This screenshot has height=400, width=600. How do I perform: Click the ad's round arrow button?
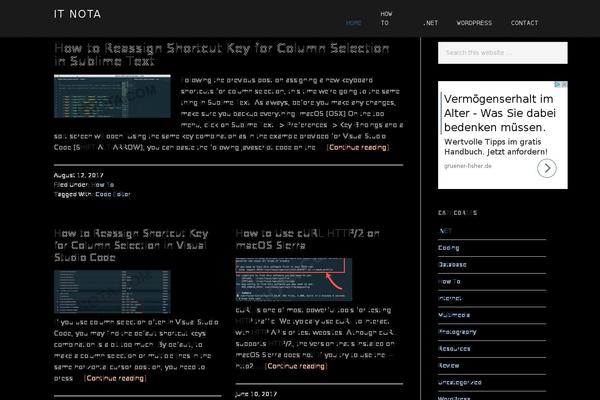click(x=548, y=168)
